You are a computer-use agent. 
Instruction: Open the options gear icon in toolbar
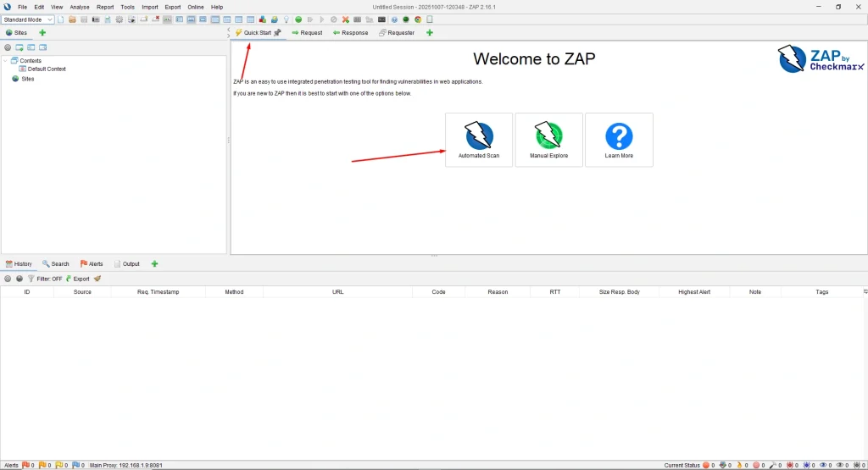point(120,19)
